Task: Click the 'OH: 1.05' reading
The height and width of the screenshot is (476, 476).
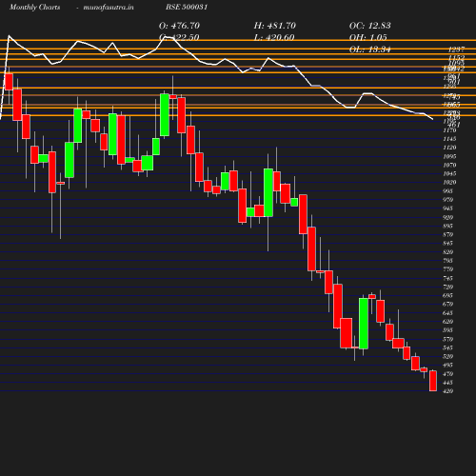Action: (368, 37)
